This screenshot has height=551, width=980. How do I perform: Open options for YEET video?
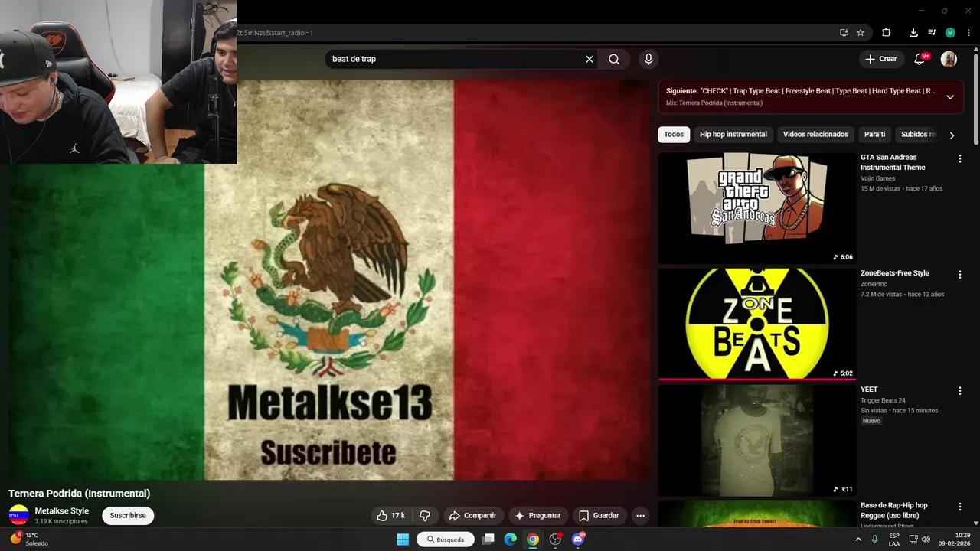point(959,391)
